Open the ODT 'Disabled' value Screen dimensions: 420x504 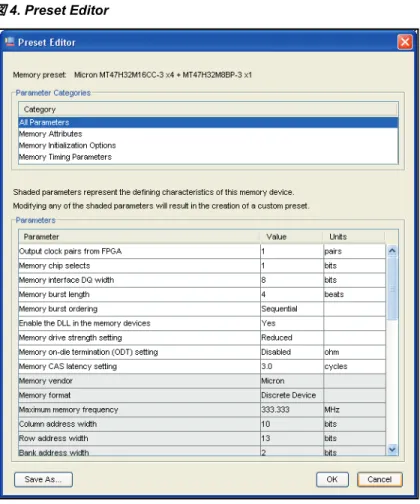click(x=292, y=352)
